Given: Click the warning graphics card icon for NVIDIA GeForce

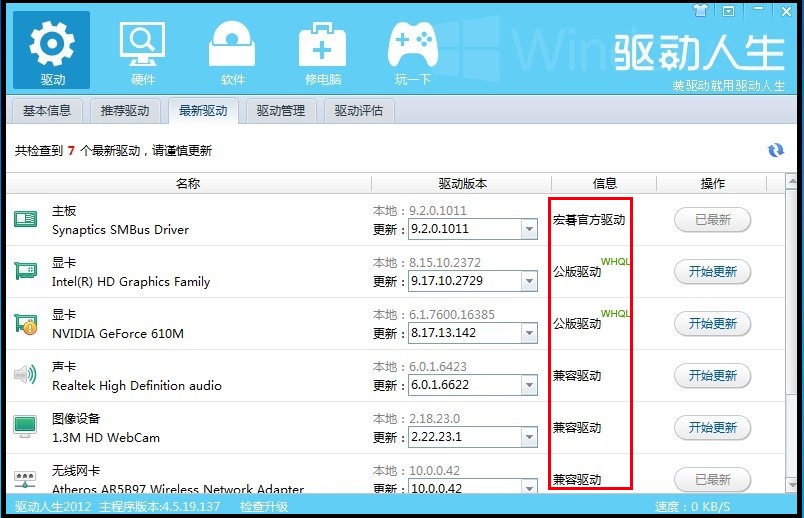Looking at the screenshot, I should click(x=25, y=324).
